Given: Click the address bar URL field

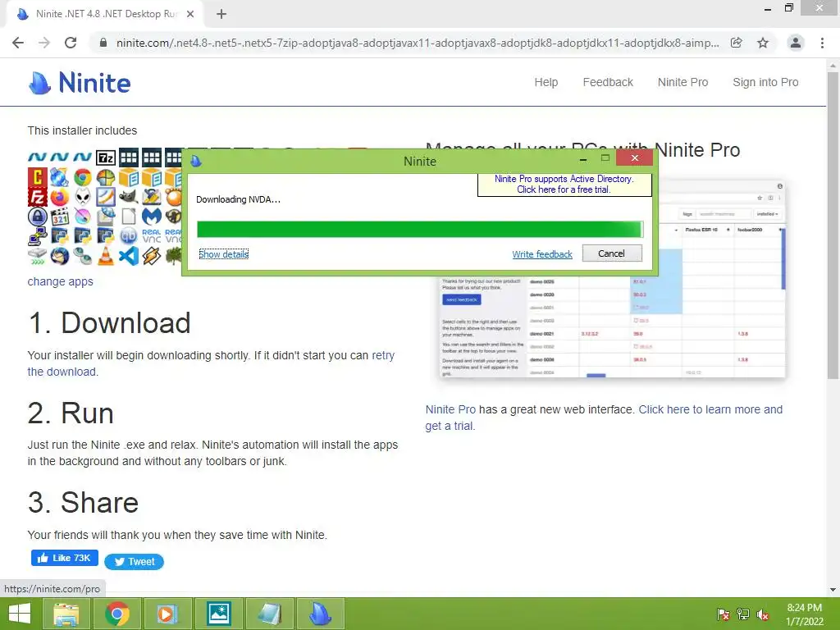Looking at the screenshot, I should [418, 43].
